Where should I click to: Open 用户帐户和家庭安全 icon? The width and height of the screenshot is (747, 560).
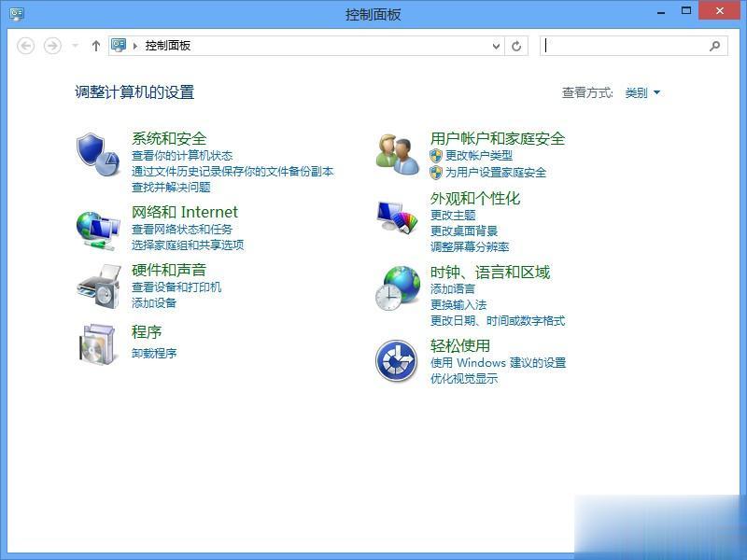tap(396, 151)
